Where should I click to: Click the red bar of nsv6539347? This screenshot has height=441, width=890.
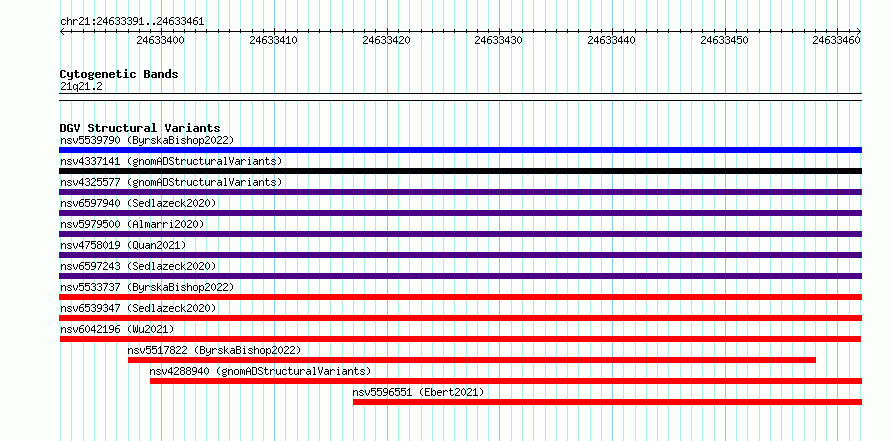460,318
